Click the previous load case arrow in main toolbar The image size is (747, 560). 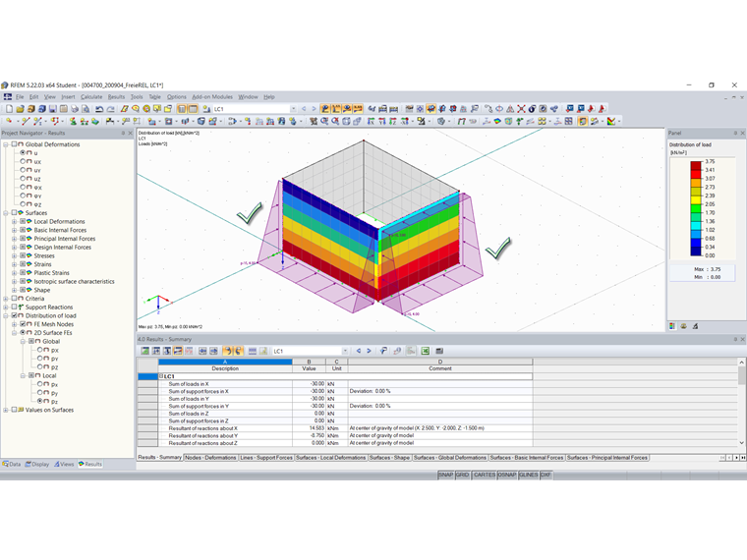tap(304, 109)
